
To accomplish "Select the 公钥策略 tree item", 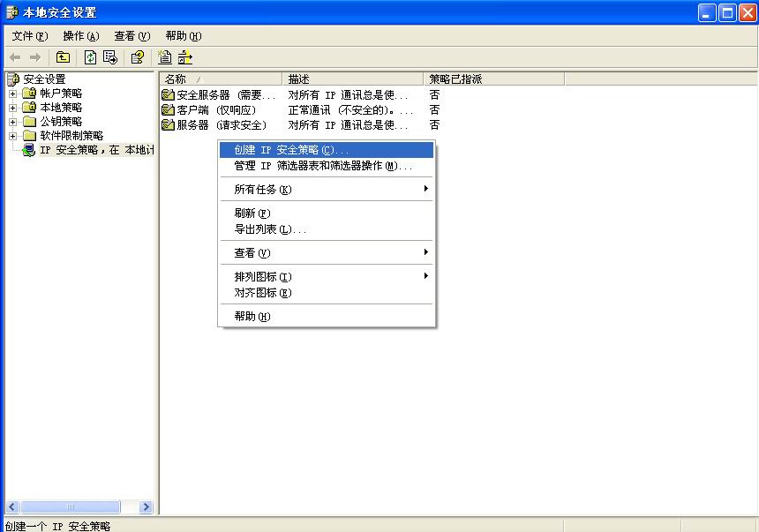I will [x=61, y=121].
